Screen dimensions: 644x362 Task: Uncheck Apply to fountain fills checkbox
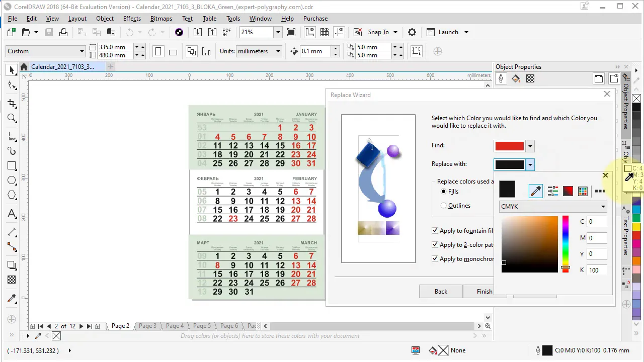[x=435, y=231]
